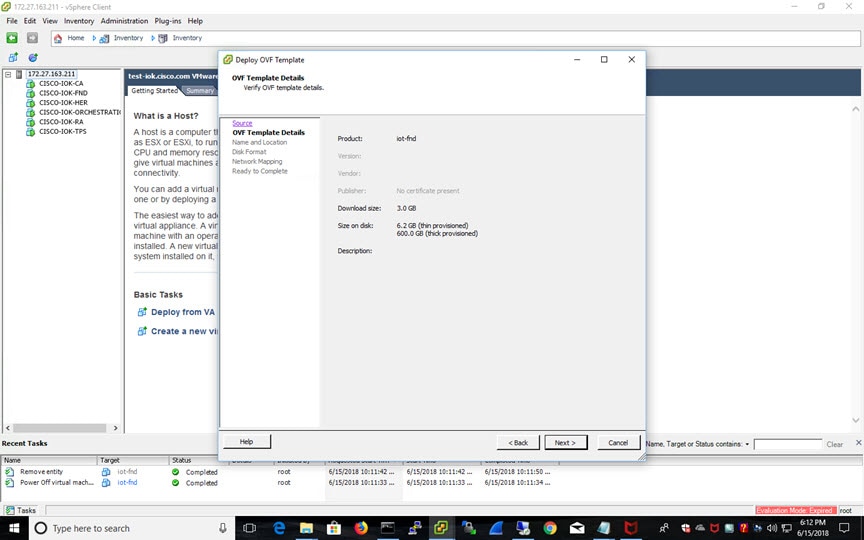The width and height of the screenshot is (864, 540).
Task: Click the taskbar search box
Action: 131,528
